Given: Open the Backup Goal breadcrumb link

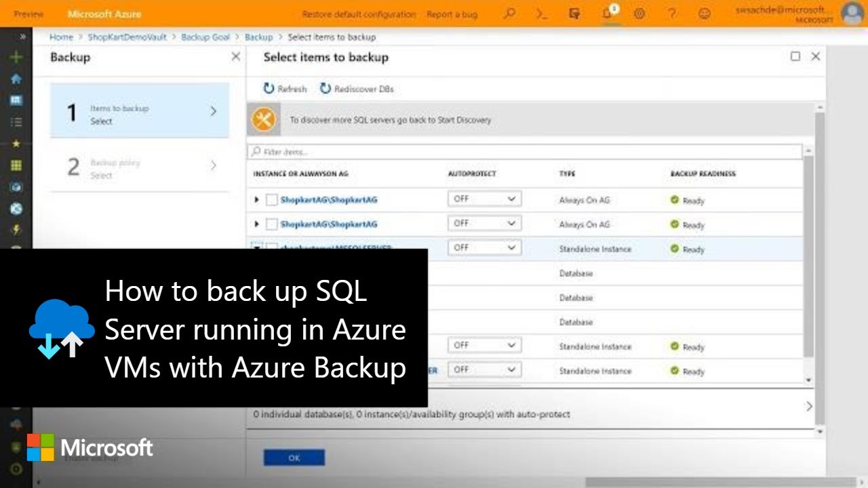Looking at the screenshot, I should [x=205, y=37].
